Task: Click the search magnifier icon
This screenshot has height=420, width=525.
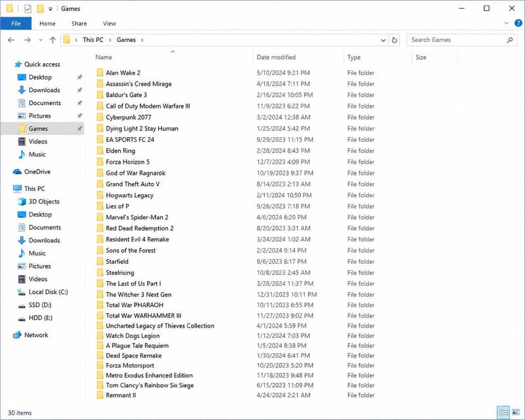Action: [x=510, y=40]
